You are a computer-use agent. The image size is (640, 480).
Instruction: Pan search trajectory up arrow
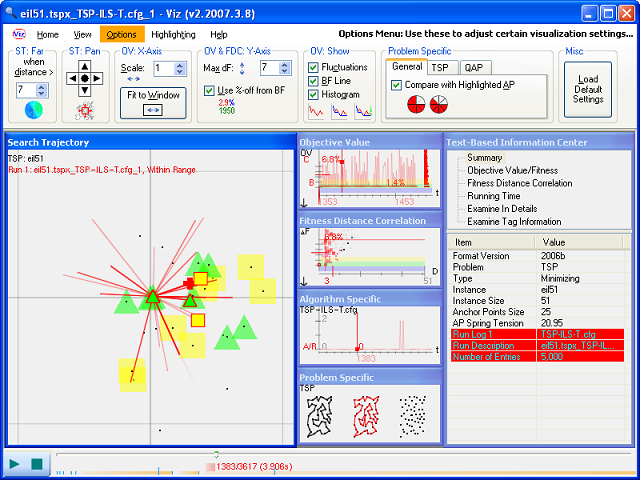coord(84,66)
